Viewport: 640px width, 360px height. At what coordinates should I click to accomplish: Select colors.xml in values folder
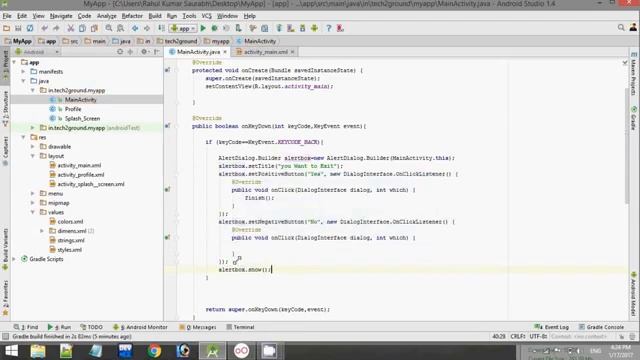point(70,222)
